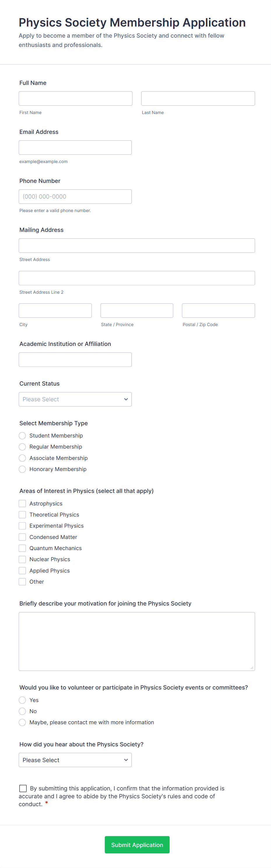271x868 pixels.
Task: Select Student Membership radio button
Action: tap(22, 436)
